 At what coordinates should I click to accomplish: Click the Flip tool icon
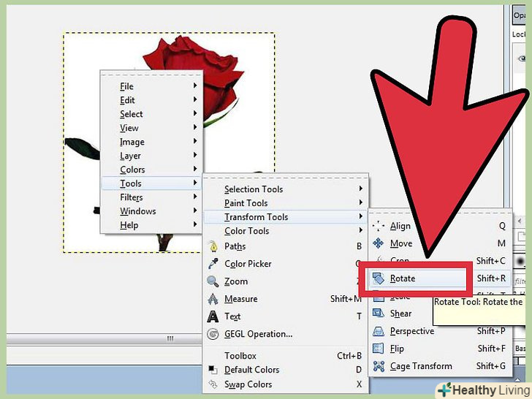coord(378,349)
